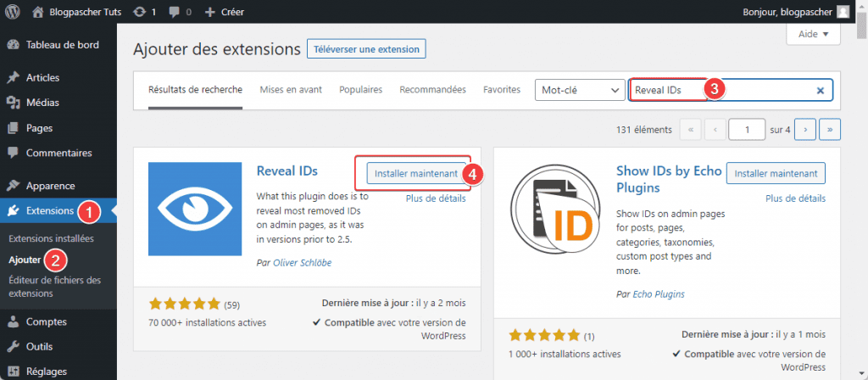The image size is (868, 380).
Task: Open comments bubble in admin bar
Action: (179, 12)
